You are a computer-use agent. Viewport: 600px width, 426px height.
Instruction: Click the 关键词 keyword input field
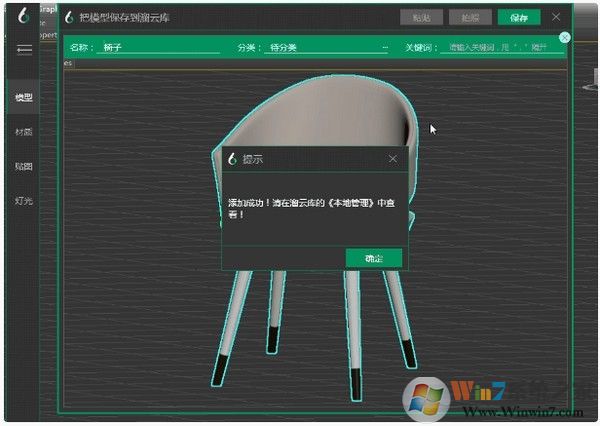click(x=502, y=47)
